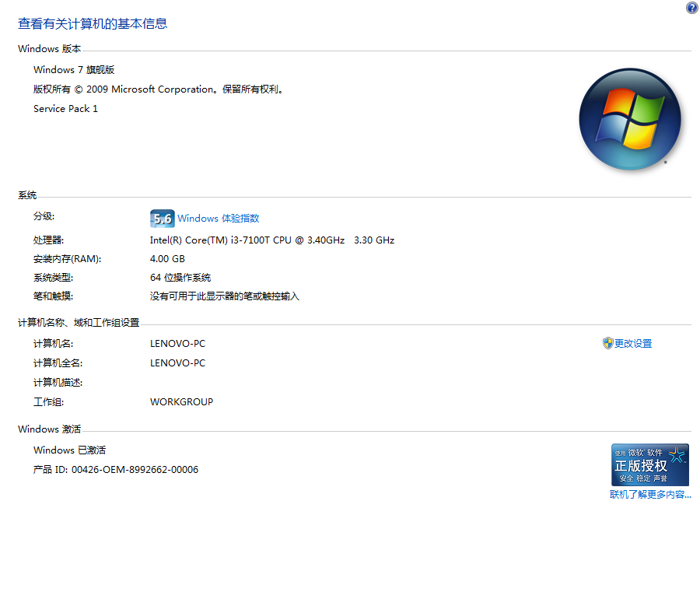Click the 系统类型 label

pyautogui.click(x=53, y=278)
